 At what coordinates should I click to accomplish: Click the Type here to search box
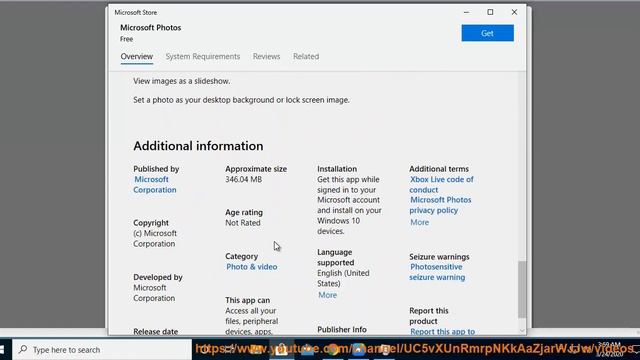tap(102, 349)
